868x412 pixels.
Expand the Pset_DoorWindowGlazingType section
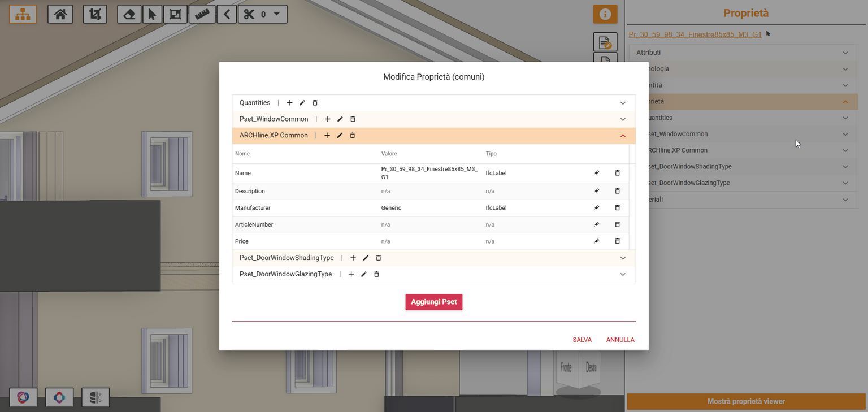click(x=623, y=274)
